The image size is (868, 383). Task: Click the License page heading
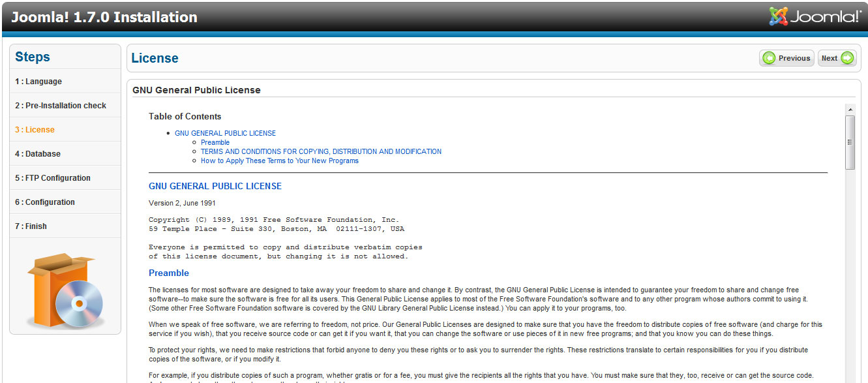point(155,58)
